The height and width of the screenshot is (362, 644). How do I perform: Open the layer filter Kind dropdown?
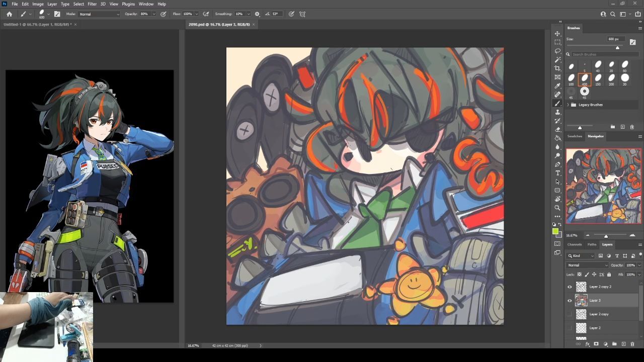coord(581,256)
